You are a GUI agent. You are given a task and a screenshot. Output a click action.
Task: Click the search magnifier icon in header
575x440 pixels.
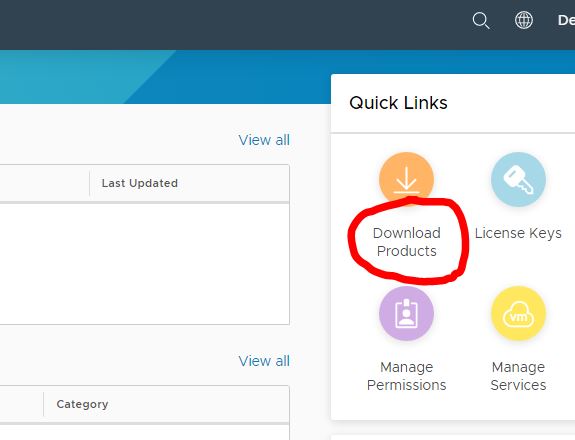coord(481,21)
